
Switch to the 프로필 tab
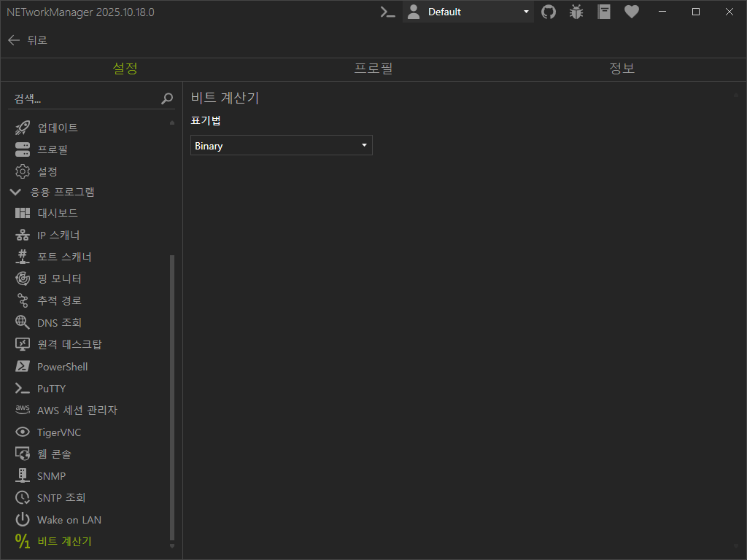pos(373,69)
